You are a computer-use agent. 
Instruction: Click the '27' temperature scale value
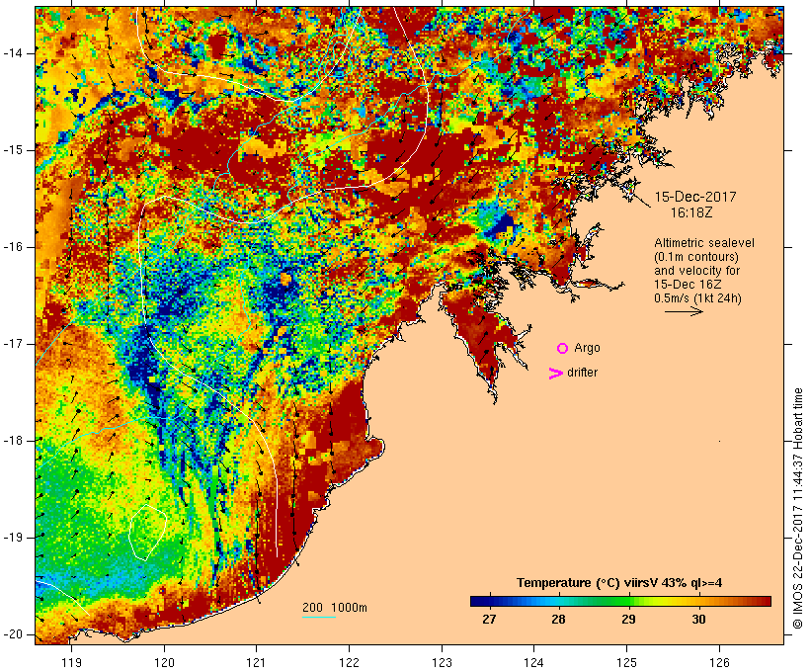[x=489, y=620]
